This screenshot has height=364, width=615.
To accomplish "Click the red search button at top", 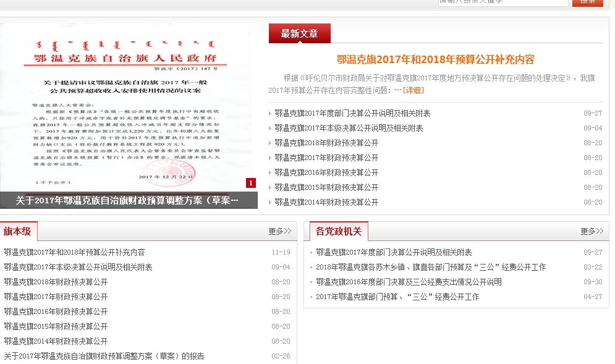I will [587, 2].
